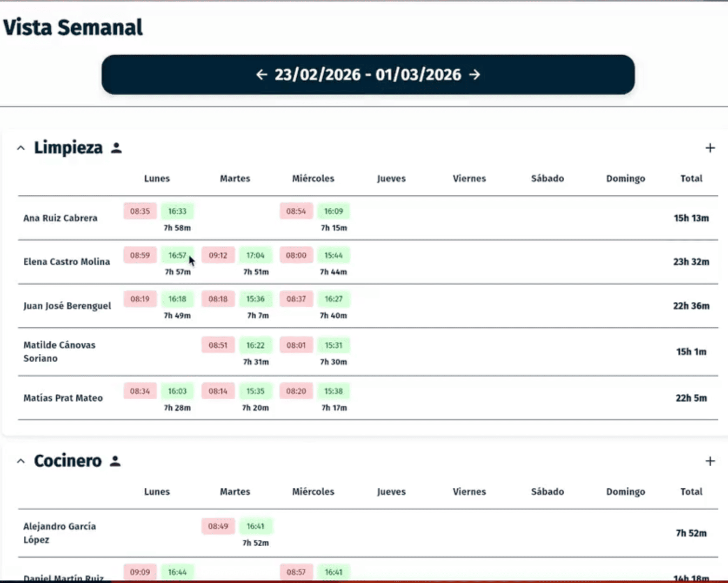Screen dimensions: 728x583
Task: Click the employee name Elena Castro Molina
Action: [x=67, y=262]
